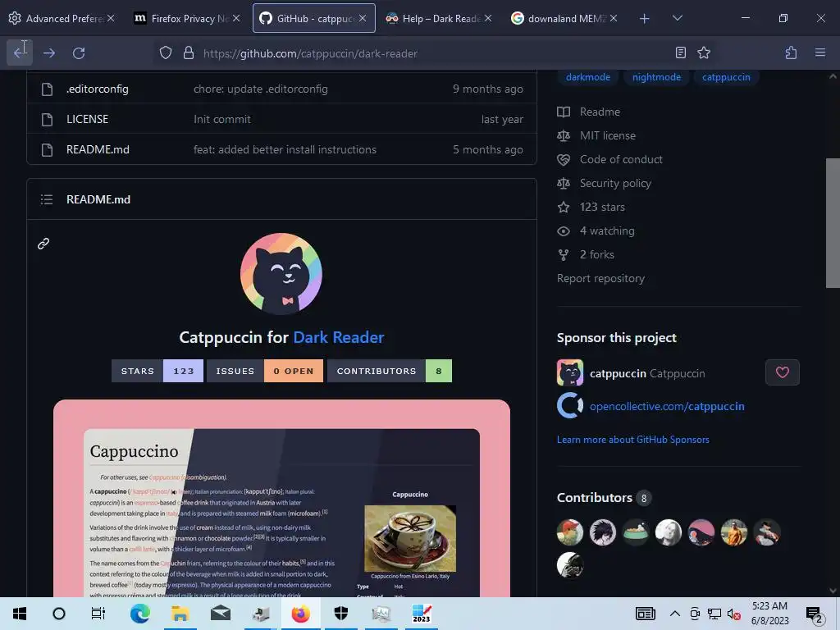This screenshot has width=840, height=630.
Task: Click the heading anchor link icon
Action: click(43, 244)
